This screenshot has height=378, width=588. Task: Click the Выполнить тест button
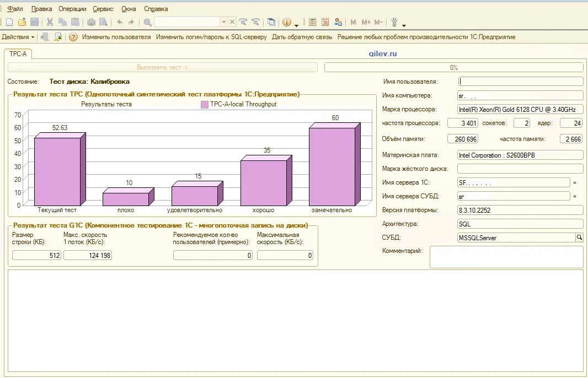point(162,67)
